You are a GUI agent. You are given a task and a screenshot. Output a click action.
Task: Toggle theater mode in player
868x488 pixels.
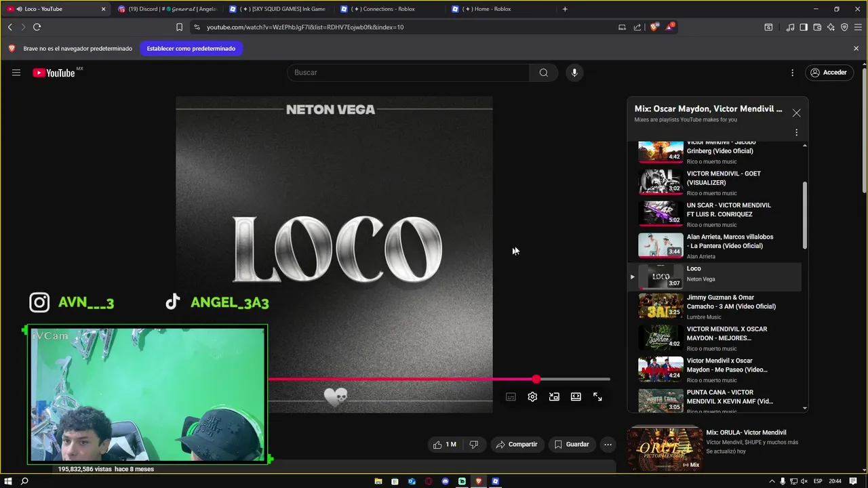[576, 397]
